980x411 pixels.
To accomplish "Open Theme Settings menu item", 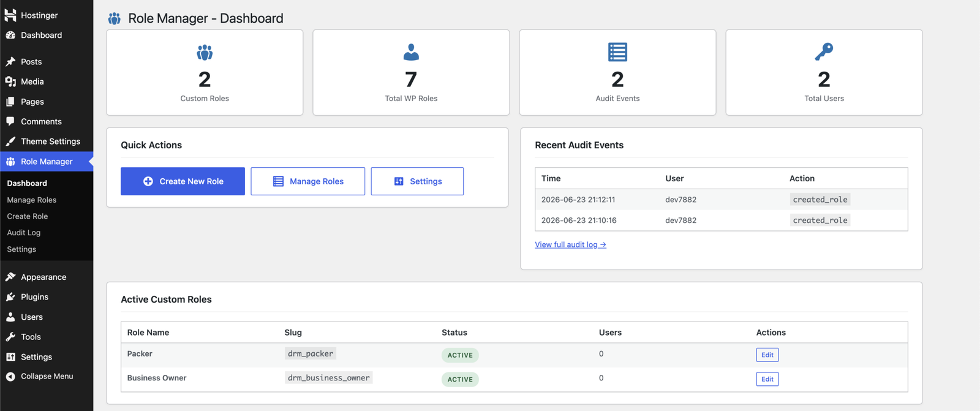I will 47,141.
